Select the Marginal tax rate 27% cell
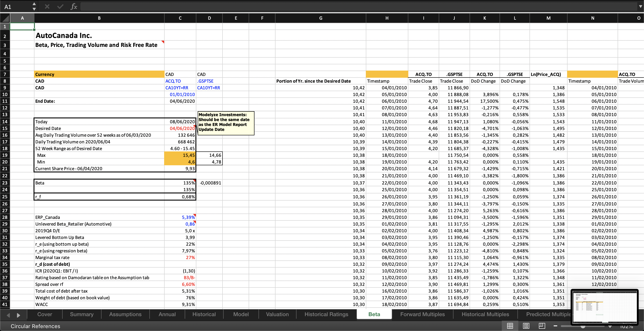Image resolution: width=644 pixels, height=331 pixels. (x=180, y=257)
